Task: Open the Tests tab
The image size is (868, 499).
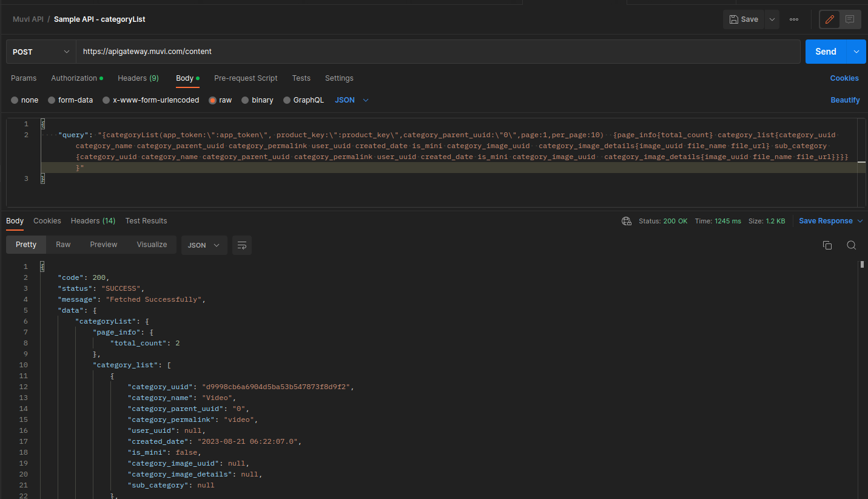Action: pos(301,78)
